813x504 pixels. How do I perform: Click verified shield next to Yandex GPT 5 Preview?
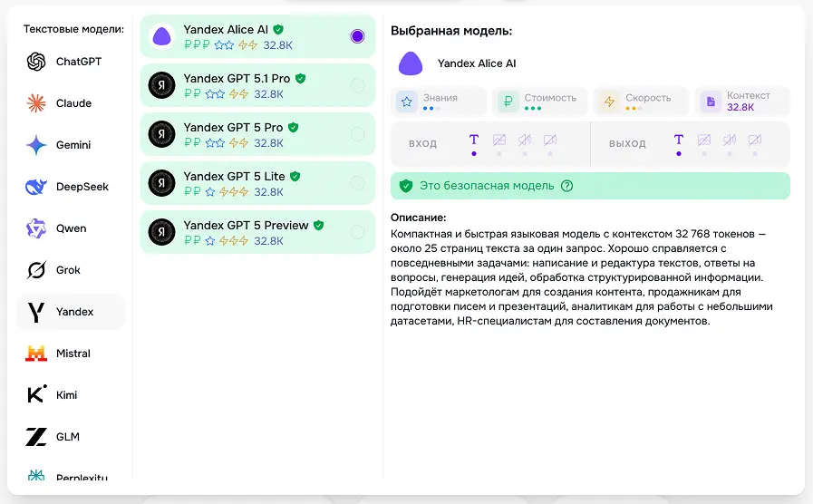pyautogui.click(x=318, y=225)
